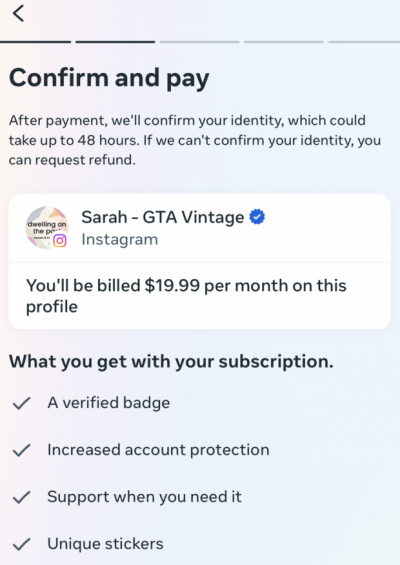Viewport: 400px width, 565px height.
Task: Click the second progress step segment
Action: 115,42
